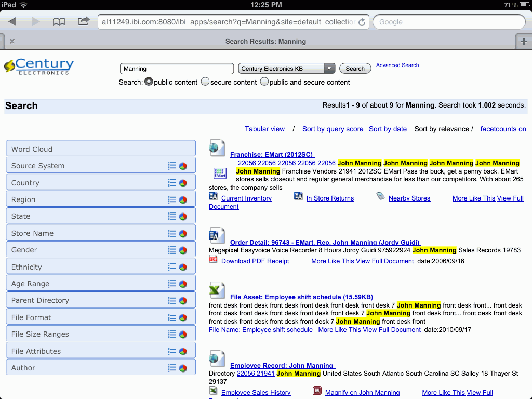The width and height of the screenshot is (532, 399).
Task: Click Age Range list icon
Action: 172,284
